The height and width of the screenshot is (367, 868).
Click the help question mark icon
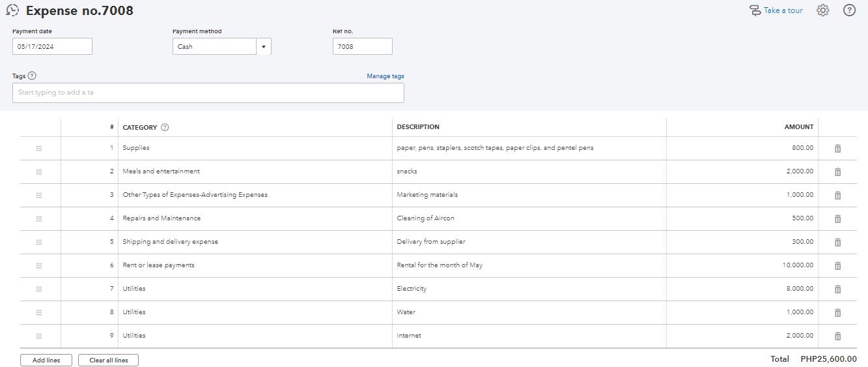pyautogui.click(x=849, y=10)
